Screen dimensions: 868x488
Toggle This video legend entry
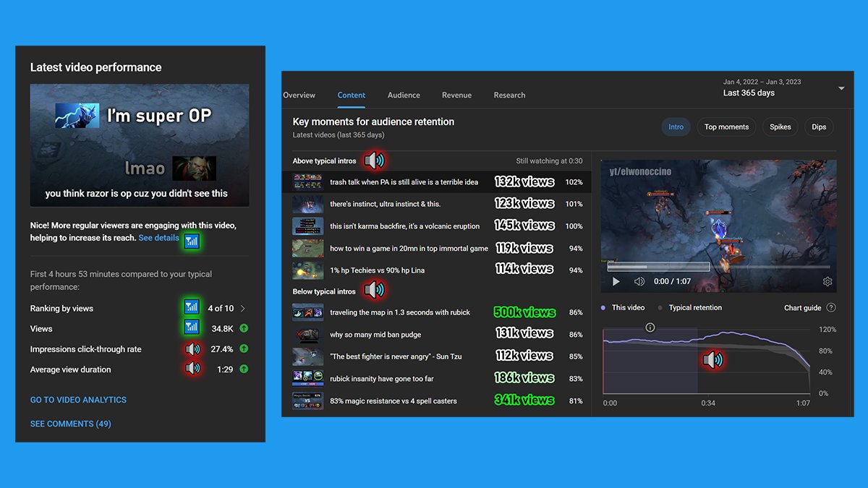(x=624, y=307)
